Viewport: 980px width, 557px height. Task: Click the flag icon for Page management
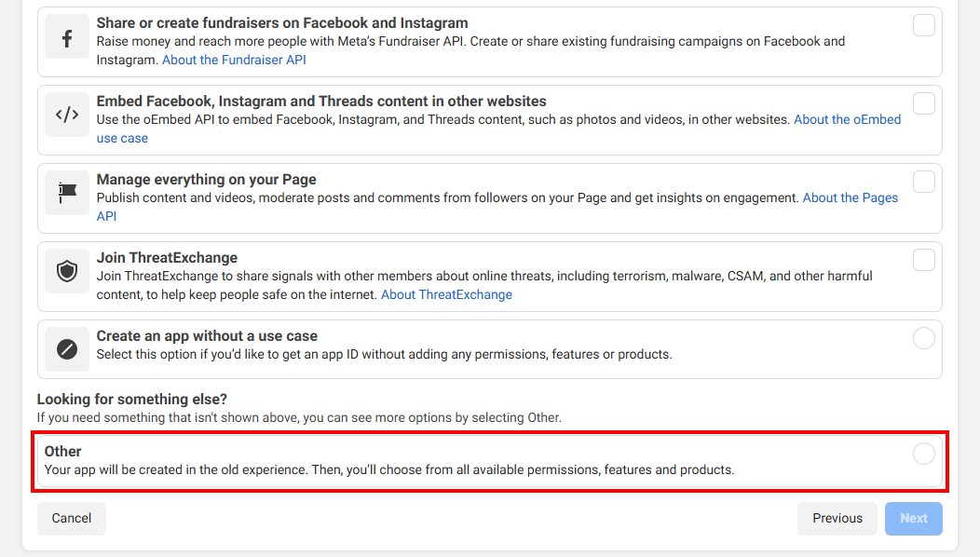(67, 193)
